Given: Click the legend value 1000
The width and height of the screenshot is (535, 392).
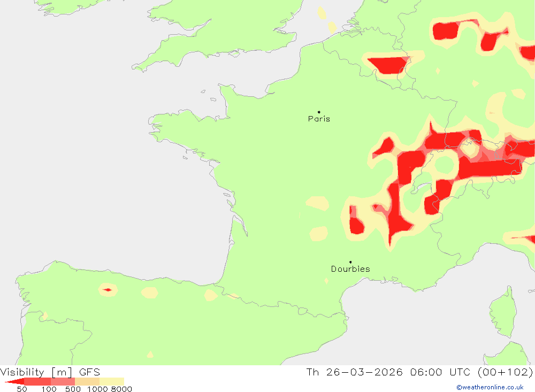Looking at the screenshot, I should click(x=97, y=389).
